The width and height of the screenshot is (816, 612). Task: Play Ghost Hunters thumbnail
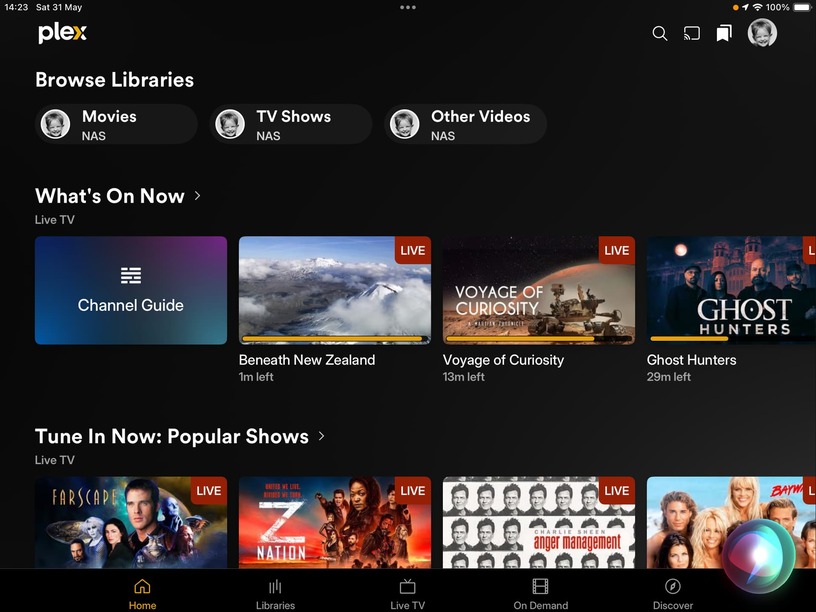(x=731, y=290)
